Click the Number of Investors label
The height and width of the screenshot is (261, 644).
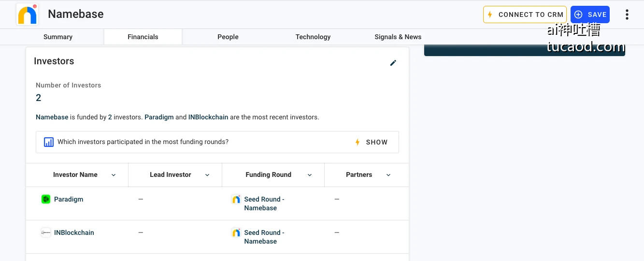tap(69, 85)
